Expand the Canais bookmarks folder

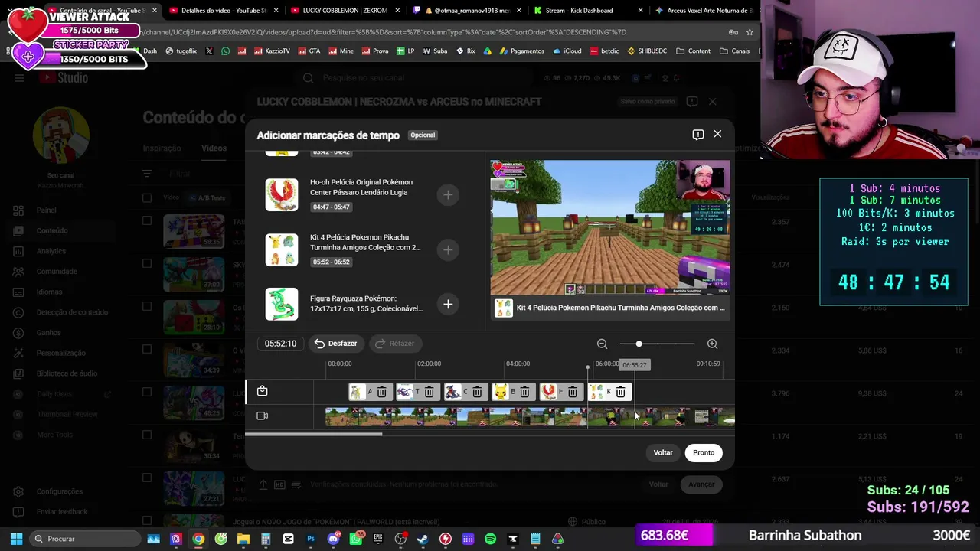(x=734, y=51)
